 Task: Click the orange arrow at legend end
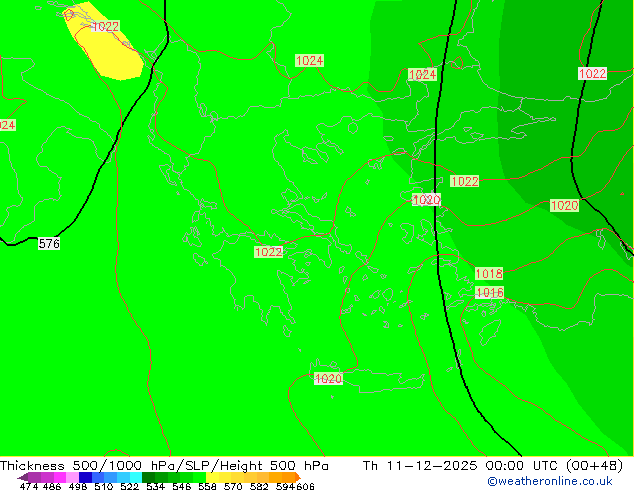coord(298,477)
